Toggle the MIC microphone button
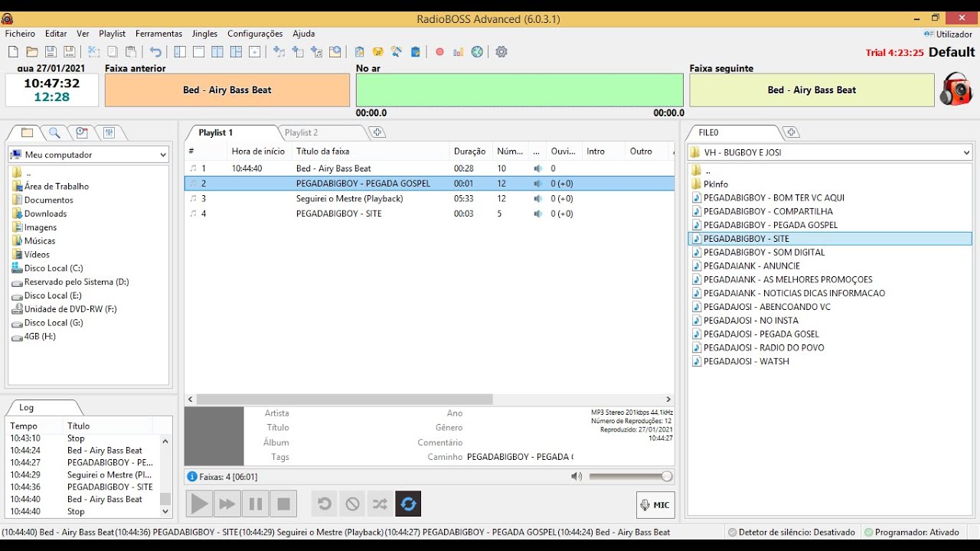 click(x=655, y=505)
